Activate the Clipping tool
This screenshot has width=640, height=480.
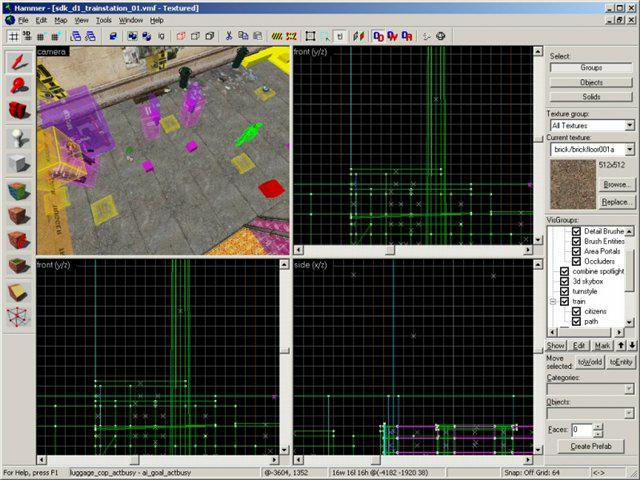click(x=17, y=292)
